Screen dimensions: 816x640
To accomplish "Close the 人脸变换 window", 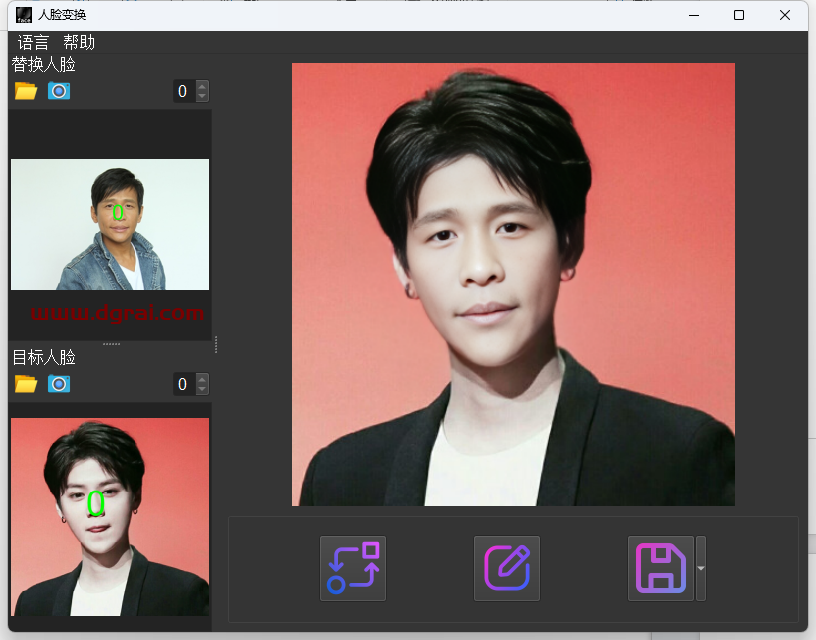I will (785, 15).
